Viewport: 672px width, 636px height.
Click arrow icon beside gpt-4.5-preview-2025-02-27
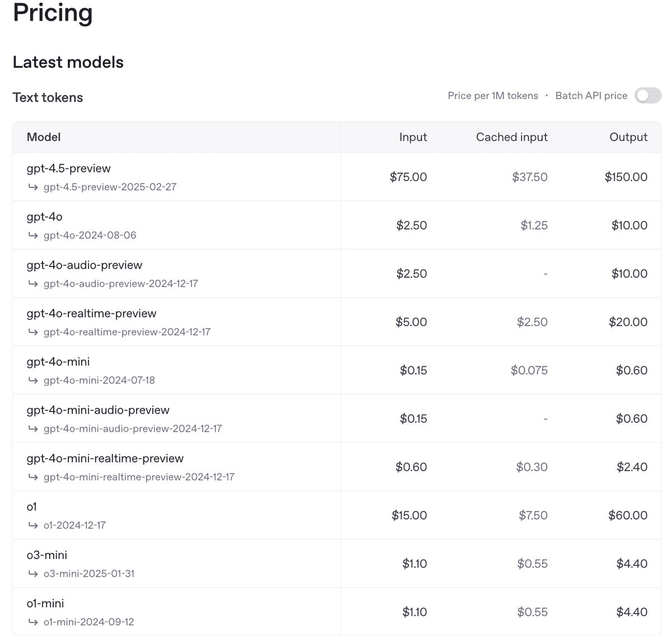33,187
